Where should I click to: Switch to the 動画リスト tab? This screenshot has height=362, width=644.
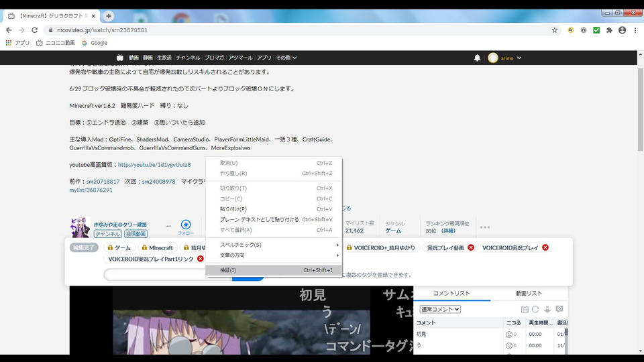tap(529, 293)
